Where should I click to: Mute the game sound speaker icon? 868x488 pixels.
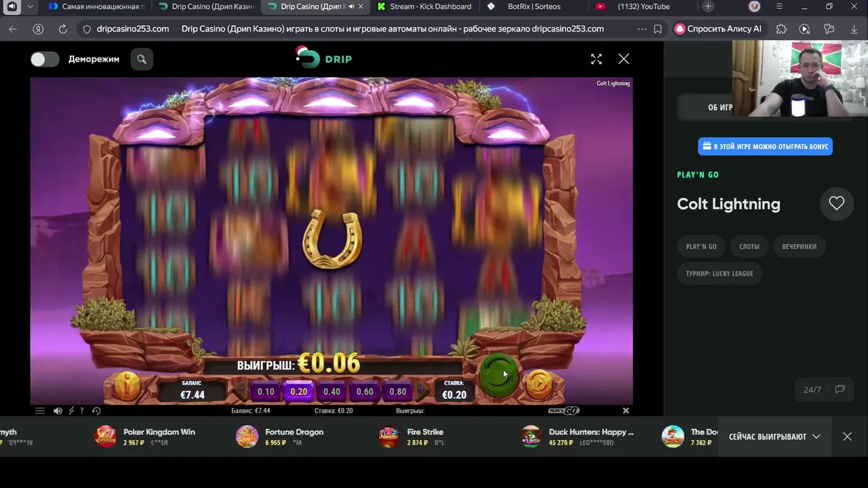(58, 411)
